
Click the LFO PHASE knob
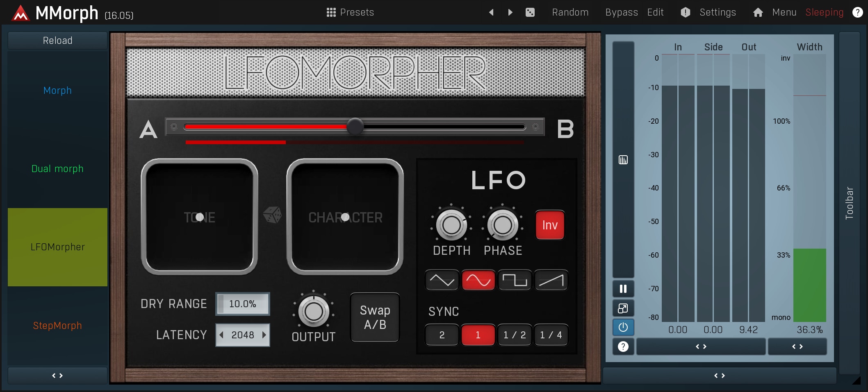tap(503, 225)
